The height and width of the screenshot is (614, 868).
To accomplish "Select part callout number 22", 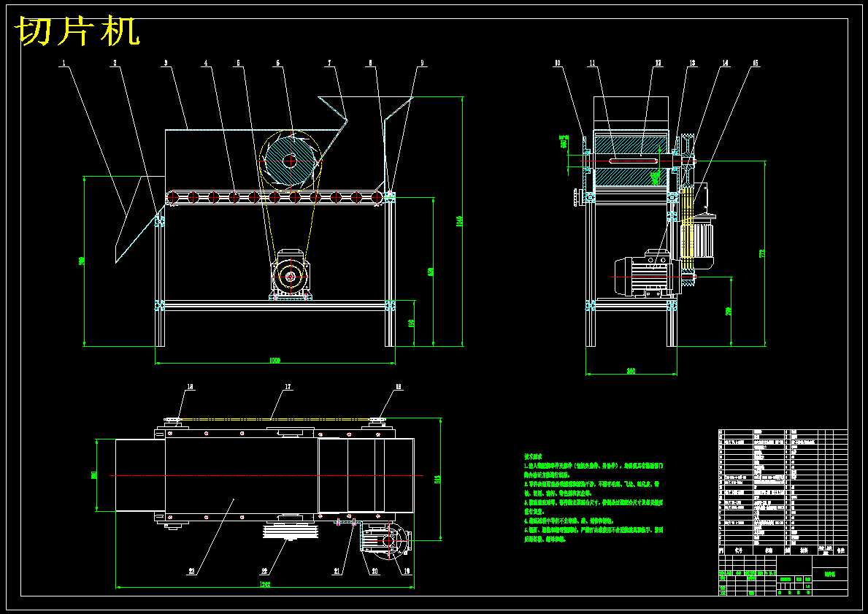I will point(265,571).
